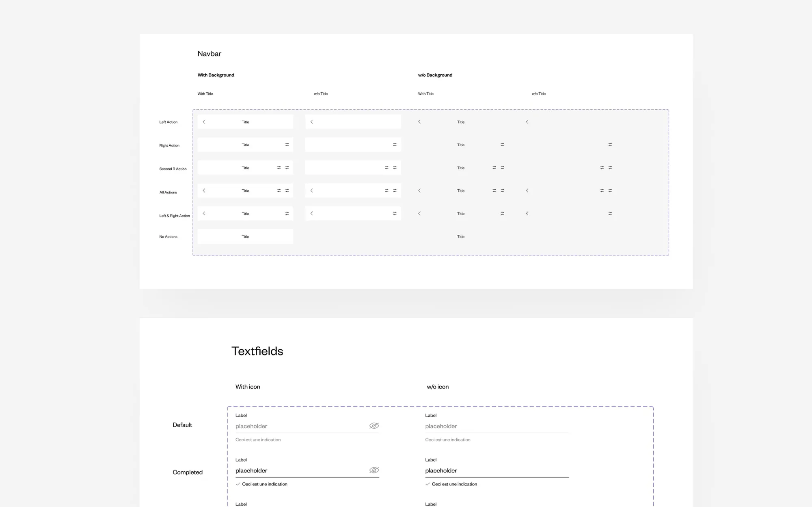Click back chevron in All Actions no-background untitled navbar
This screenshot has height=507, width=812.
coord(527,191)
